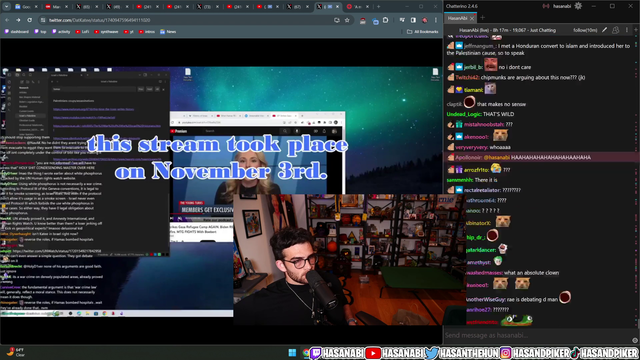Click pencil edit icon in split header
640x360 pixels.
click(x=604, y=30)
